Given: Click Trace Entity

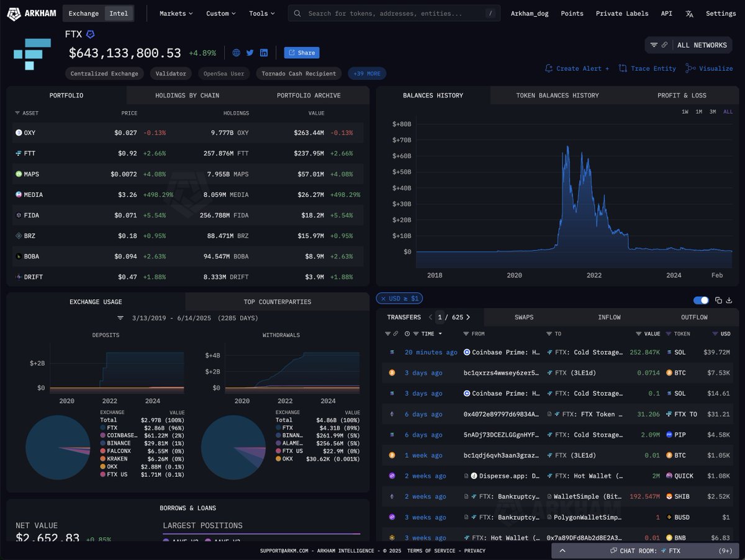Looking at the screenshot, I should [x=647, y=68].
